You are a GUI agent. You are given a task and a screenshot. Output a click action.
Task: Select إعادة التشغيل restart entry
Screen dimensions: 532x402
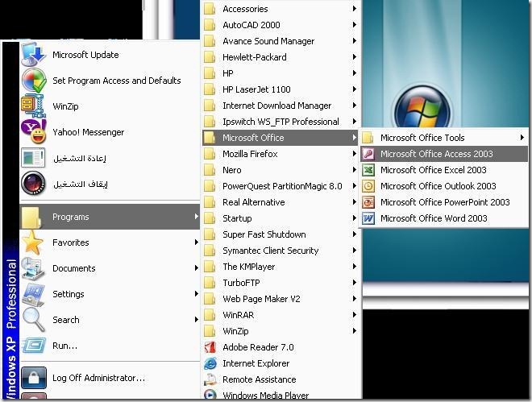(110, 158)
